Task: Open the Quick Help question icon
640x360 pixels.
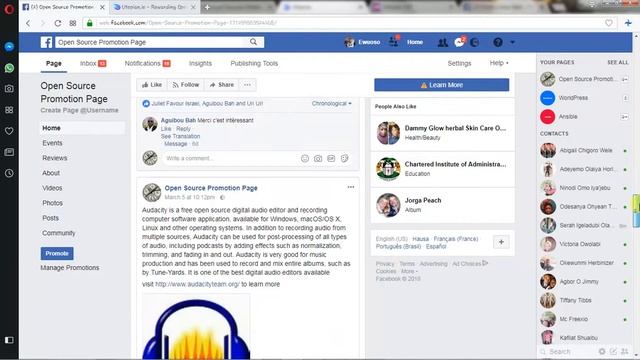Action: (498, 42)
